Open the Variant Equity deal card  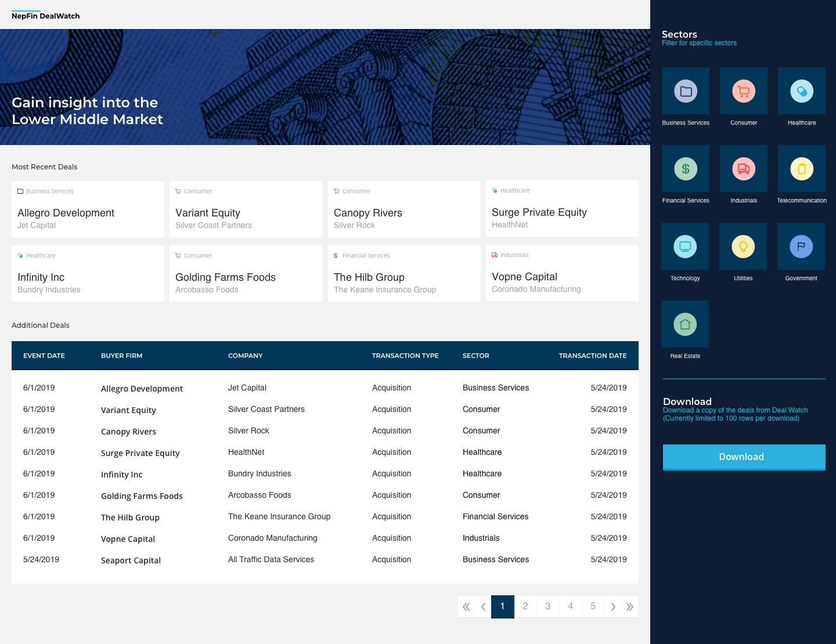coord(246,209)
